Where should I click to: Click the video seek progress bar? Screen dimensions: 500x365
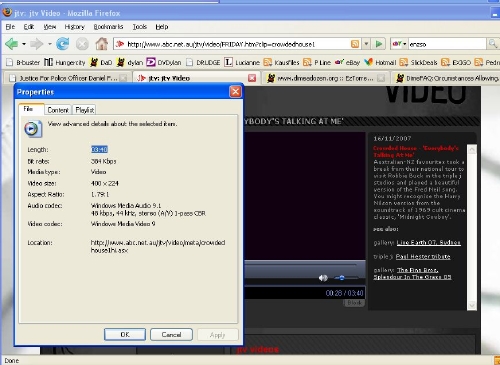[x=300, y=265]
